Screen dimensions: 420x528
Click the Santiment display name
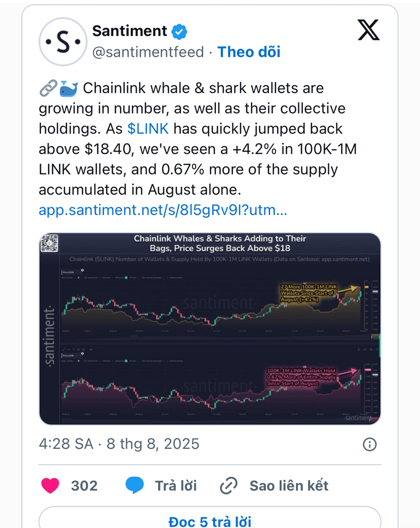(x=130, y=31)
